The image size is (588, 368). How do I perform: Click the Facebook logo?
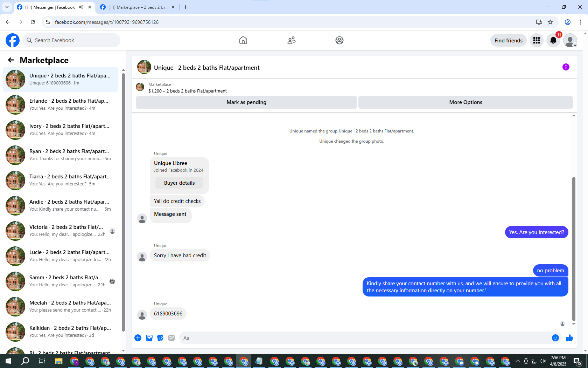(13, 40)
